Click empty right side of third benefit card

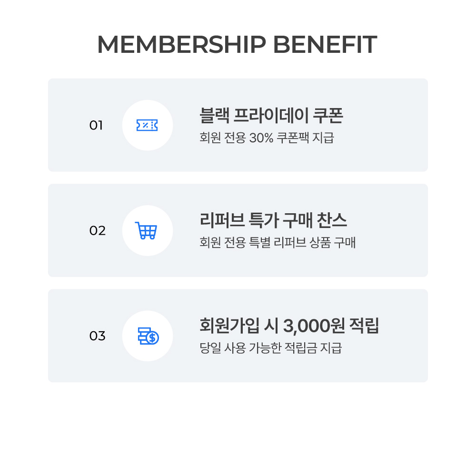[405, 336]
